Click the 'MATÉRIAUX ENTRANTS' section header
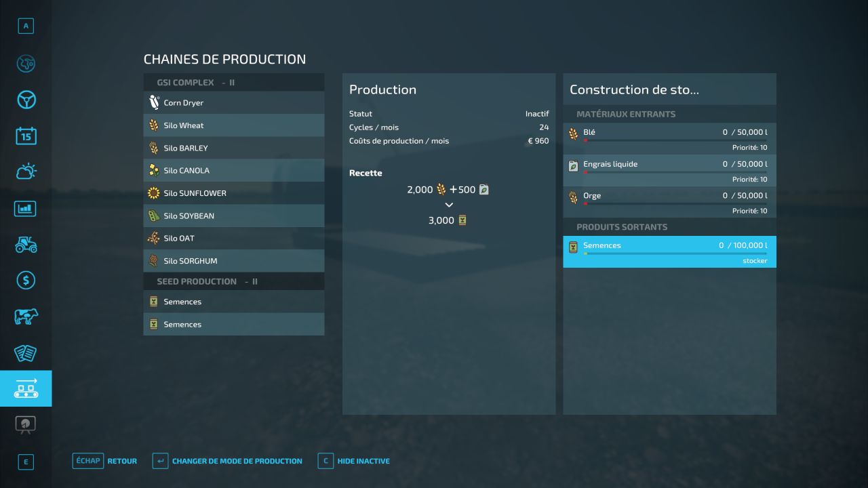Viewport: 868px width, 488px height. tap(626, 115)
